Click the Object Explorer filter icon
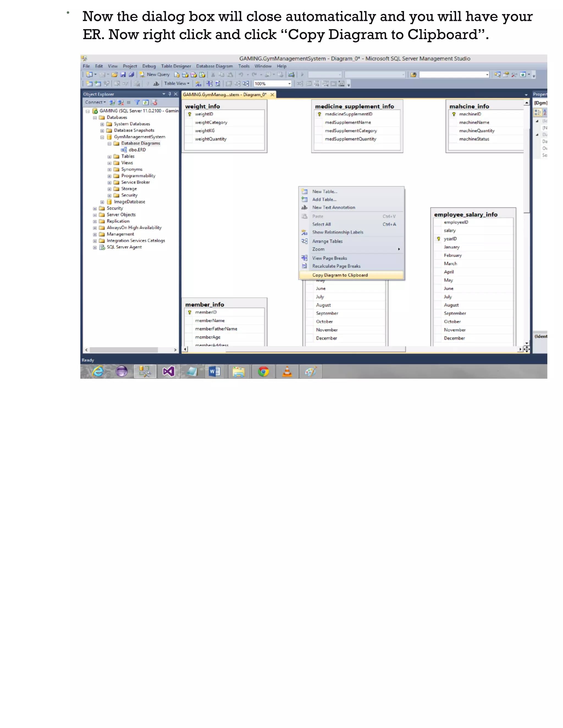Viewport: 563px width, 728px height. point(137,102)
